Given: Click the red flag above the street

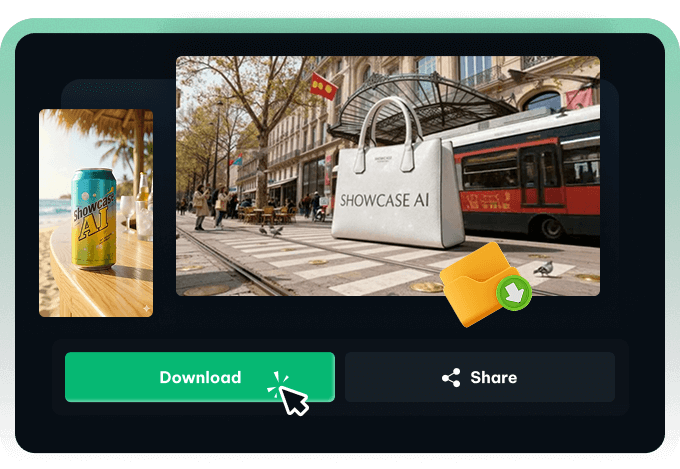Looking at the screenshot, I should point(322,88).
